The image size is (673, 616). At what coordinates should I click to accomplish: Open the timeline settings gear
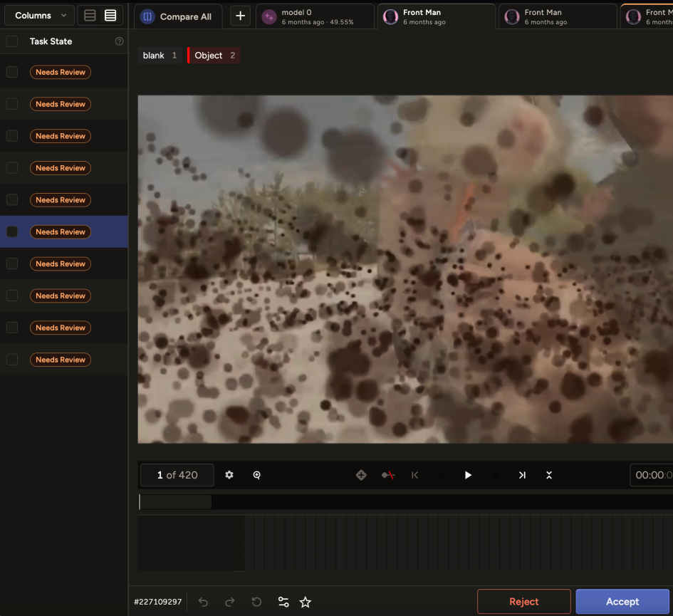229,475
